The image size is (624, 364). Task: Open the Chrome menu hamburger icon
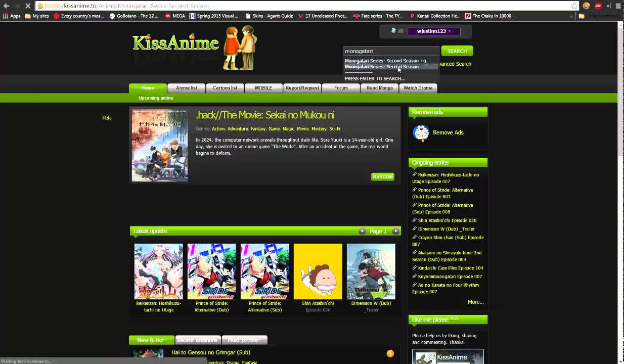pos(618,6)
